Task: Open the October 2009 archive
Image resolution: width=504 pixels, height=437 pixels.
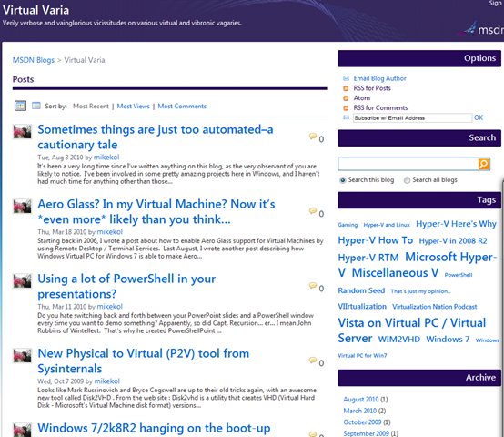Action: tap(362, 422)
